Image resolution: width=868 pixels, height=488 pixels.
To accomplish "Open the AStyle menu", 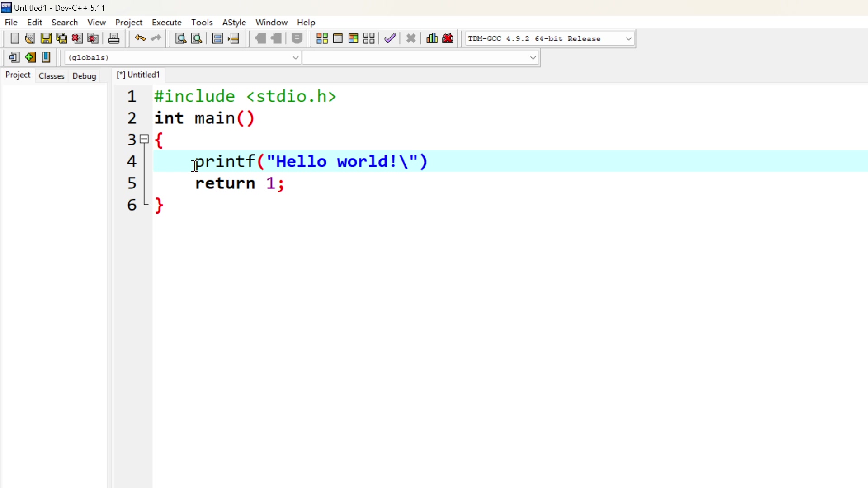I will (x=234, y=22).
